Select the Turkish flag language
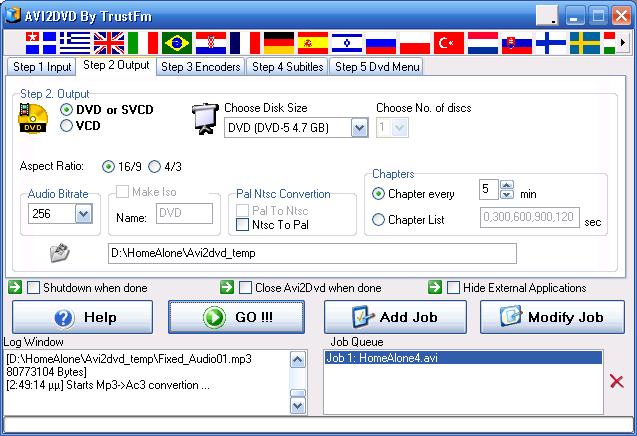 [449, 42]
